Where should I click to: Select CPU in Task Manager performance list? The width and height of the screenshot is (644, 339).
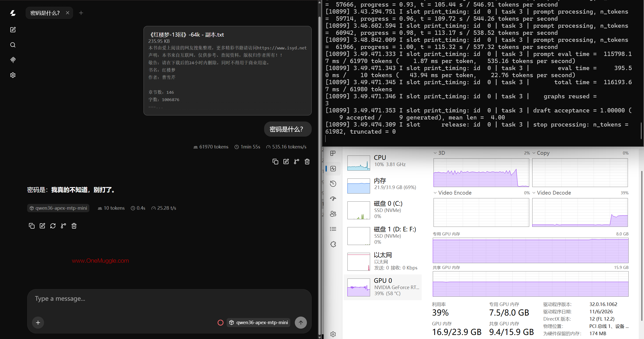pyautogui.click(x=383, y=163)
